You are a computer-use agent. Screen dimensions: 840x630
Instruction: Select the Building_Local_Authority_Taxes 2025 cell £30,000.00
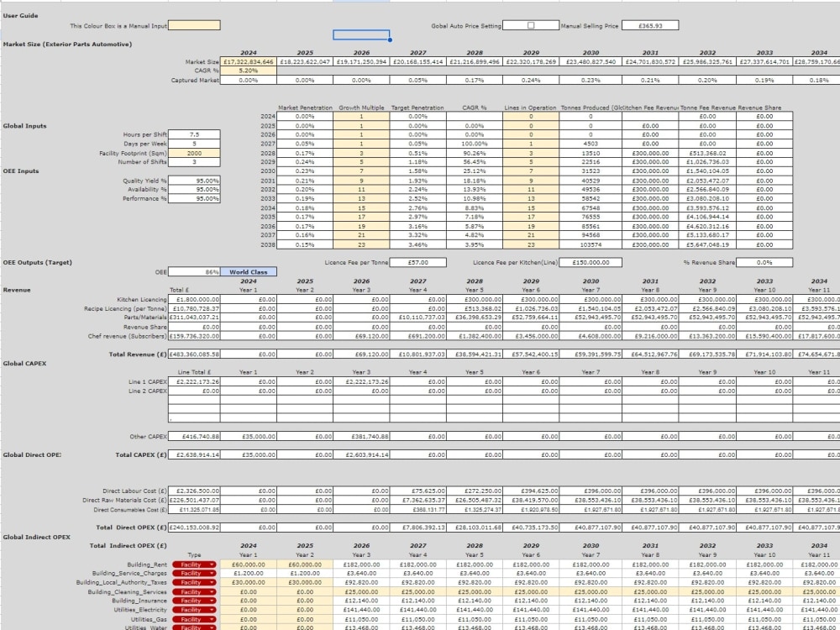[x=305, y=582]
